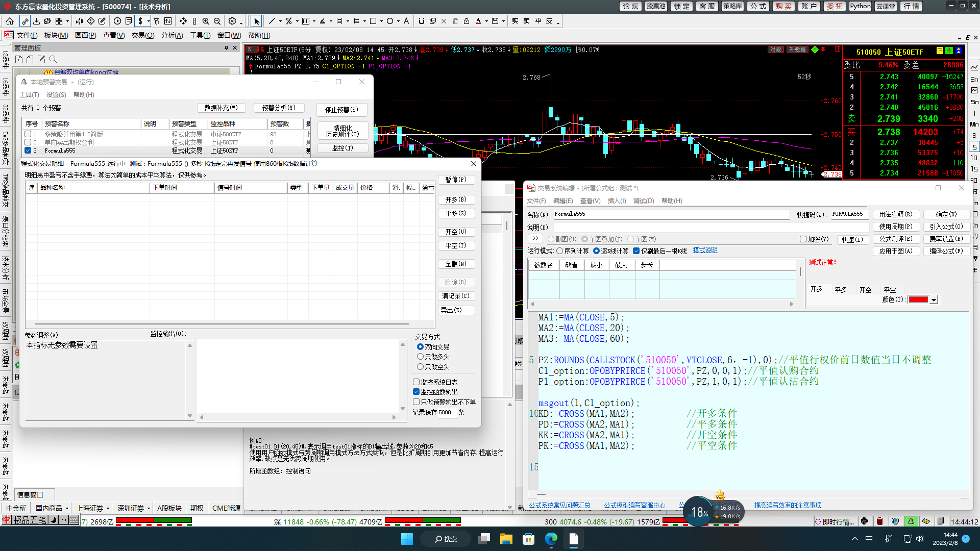Click edit pencil icon in 管理面板 panel
Screen dimensions: 980x551
pyautogui.click(x=41, y=60)
